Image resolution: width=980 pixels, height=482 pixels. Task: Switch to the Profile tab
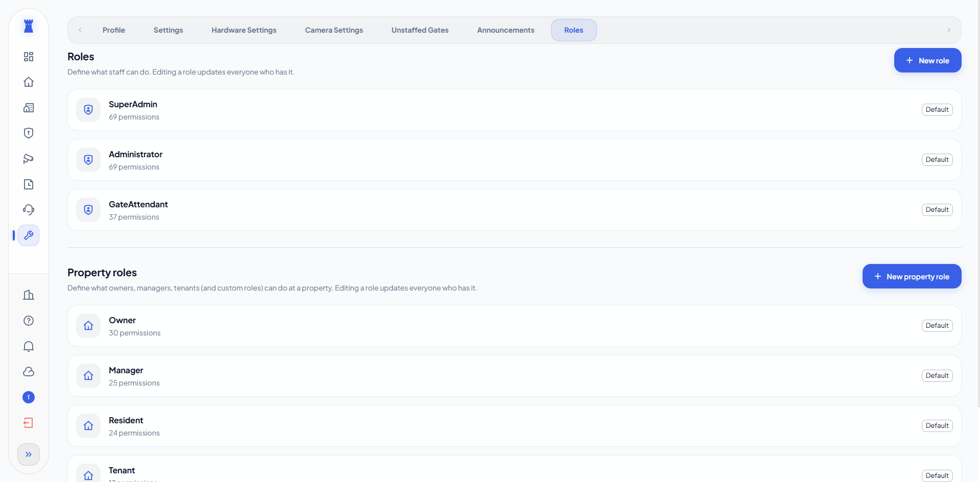pos(114,30)
